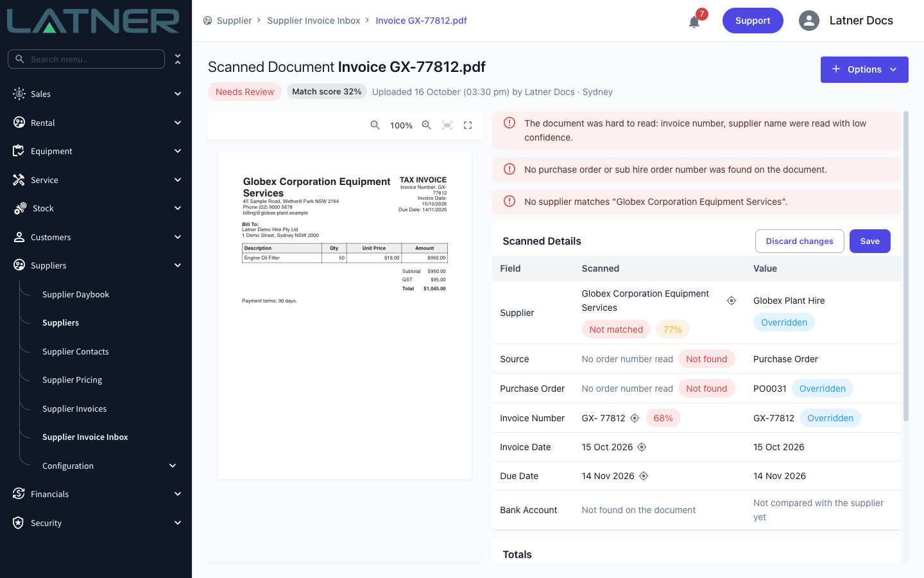Open the Options dropdown button

pyautogui.click(x=864, y=69)
